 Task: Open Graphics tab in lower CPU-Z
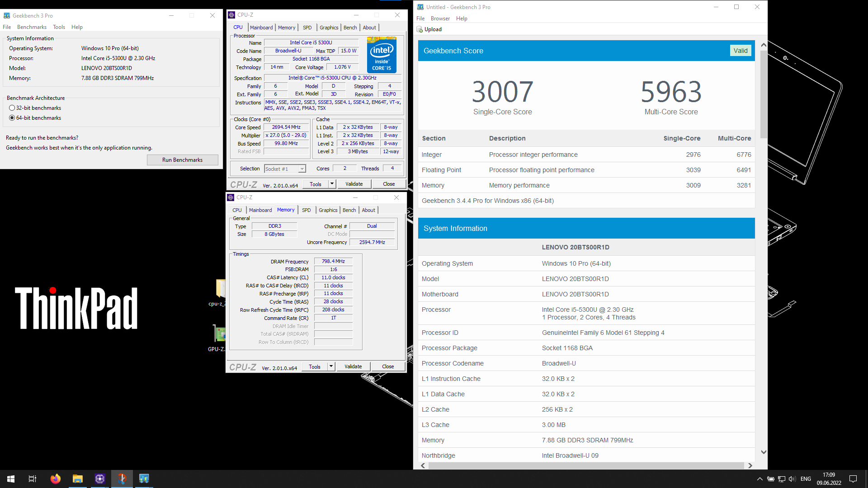[x=328, y=210]
